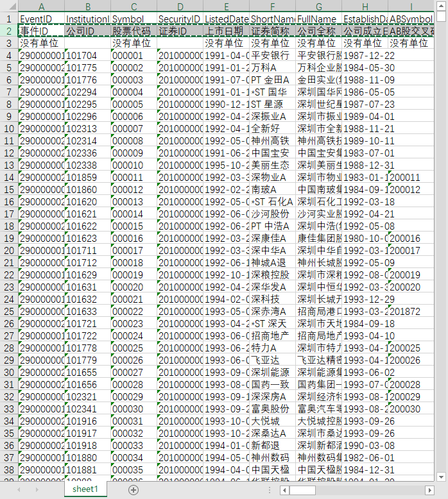This screenshot has height=499, width=448.
Task: Click cell 万科A
Action: [x=272, y=67]
